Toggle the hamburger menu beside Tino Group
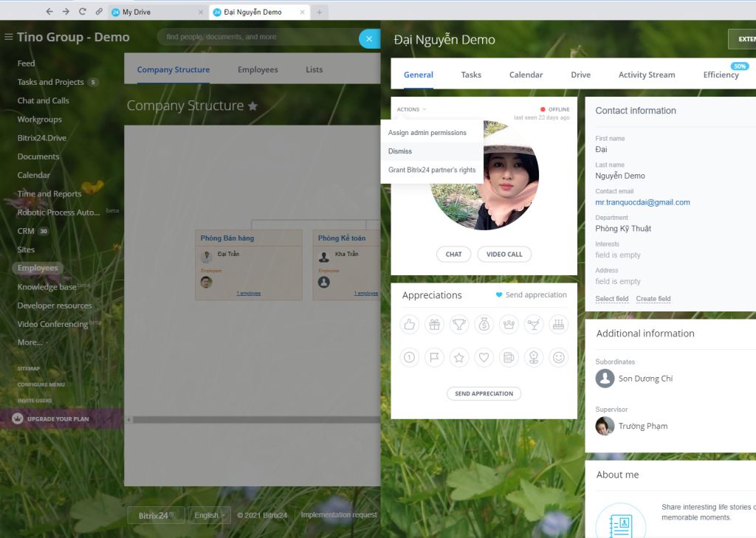The width and height of the screenshot is (756, 538). coord(8,37)
